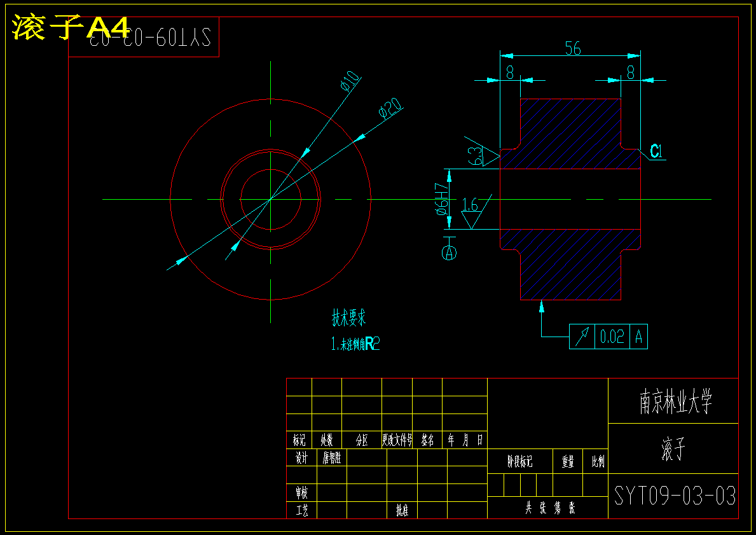Click the designer name cell beside '设计'

(x=332, y=458)
